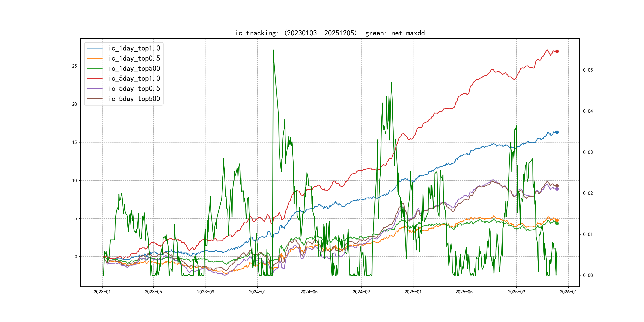644x322 pixels.
Task: Click the red endpoint dot of ic_5day_top1.0
Action: click(557, 51)
